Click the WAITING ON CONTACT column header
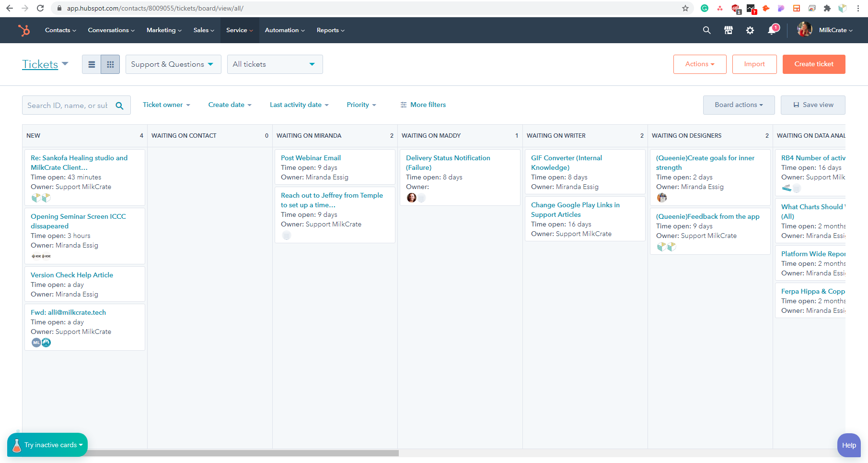 click(184, 136)
